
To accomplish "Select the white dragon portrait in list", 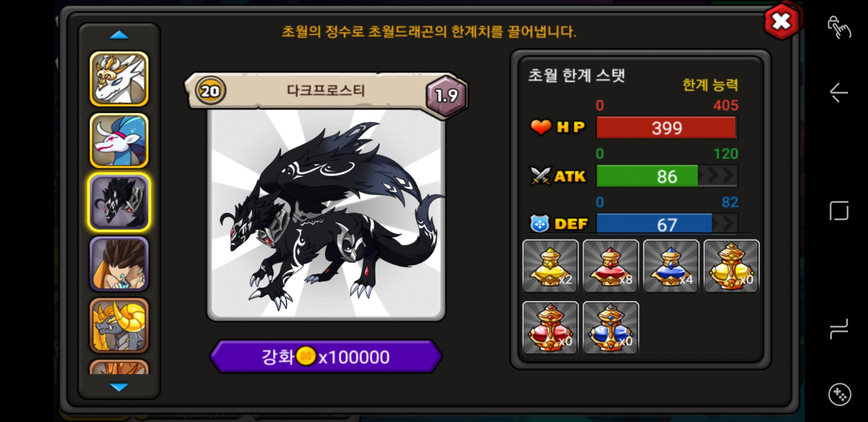I will pos(119,79).
